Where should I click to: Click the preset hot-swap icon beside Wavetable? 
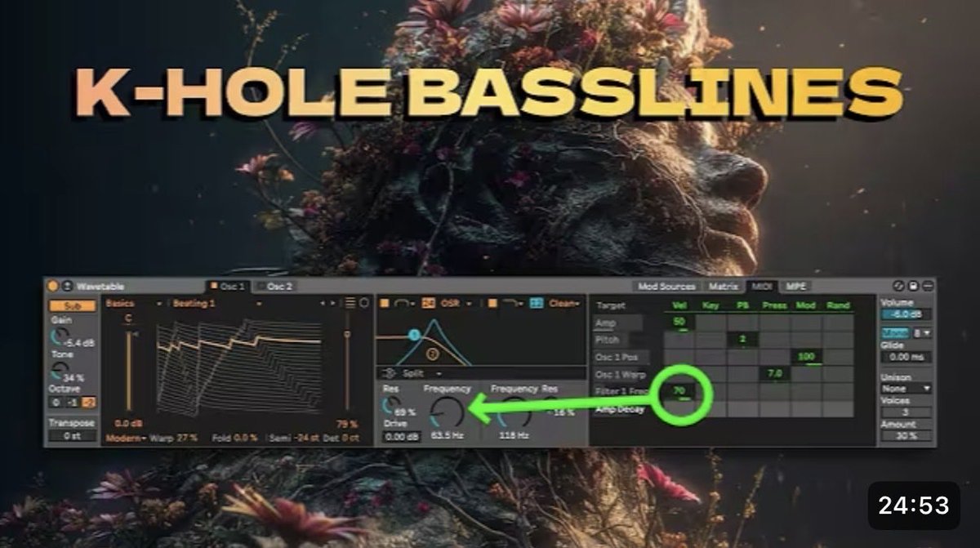point(67,286)
